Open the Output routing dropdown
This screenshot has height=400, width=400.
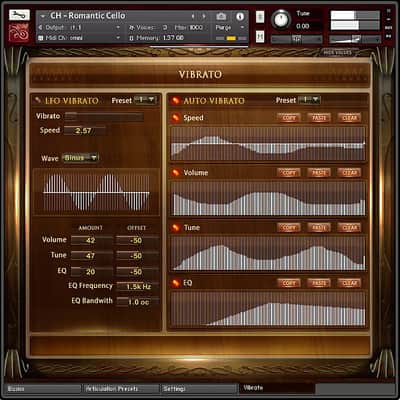(x=118, y=27)
